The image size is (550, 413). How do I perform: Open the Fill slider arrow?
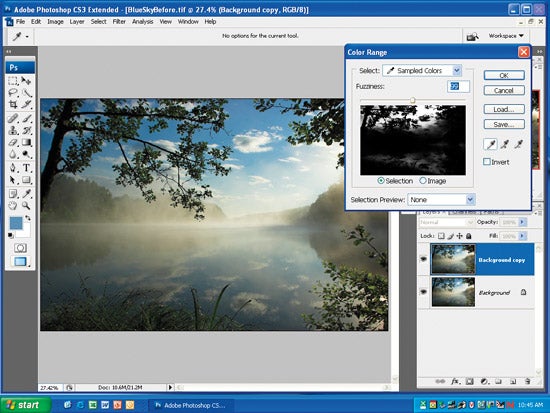point(522,236)
